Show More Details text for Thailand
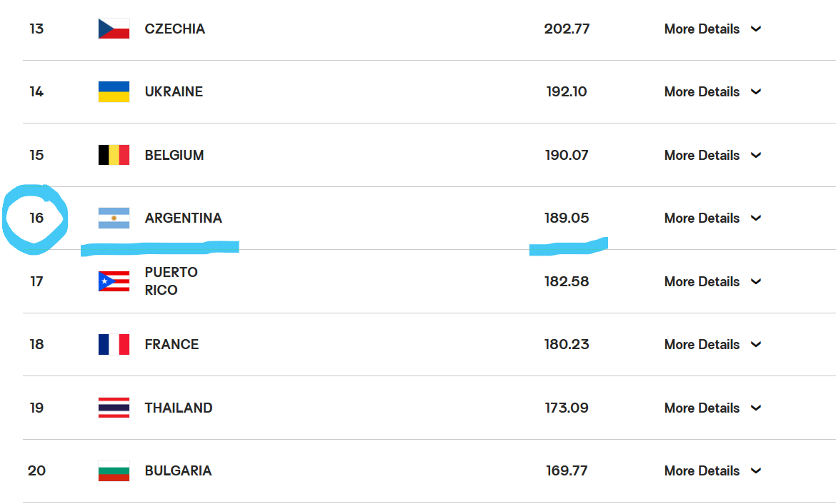836x504 pixels. coord(702,408)
